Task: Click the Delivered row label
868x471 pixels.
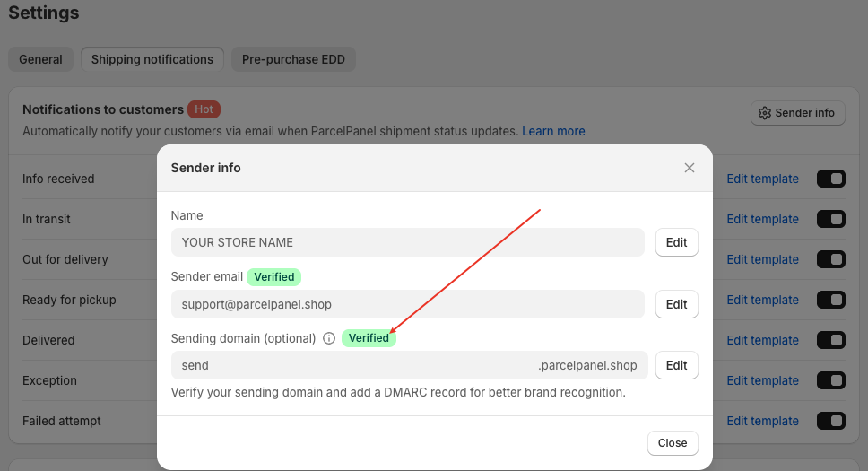Action: (x=48, y=340)
